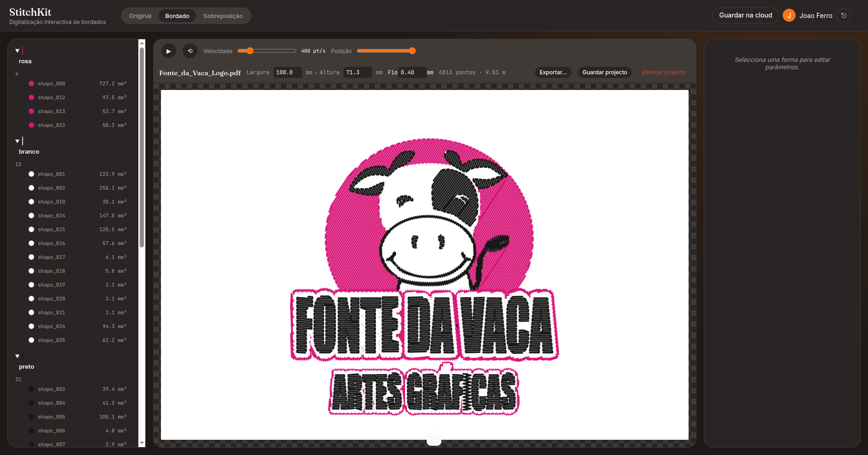Switch to the Sobreposição view tab
Screen dimensions: 868x455
[223, 16]
